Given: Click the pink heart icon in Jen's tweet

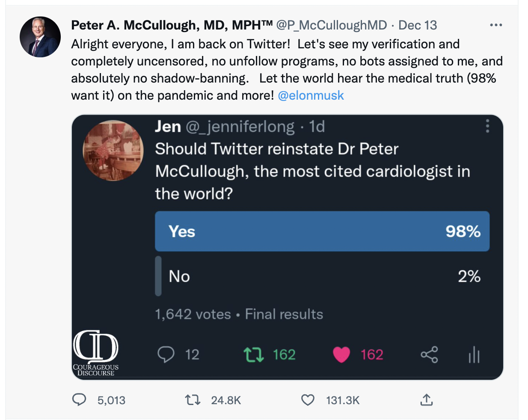Looking at the screenshot, I should [x=341, y=355].
